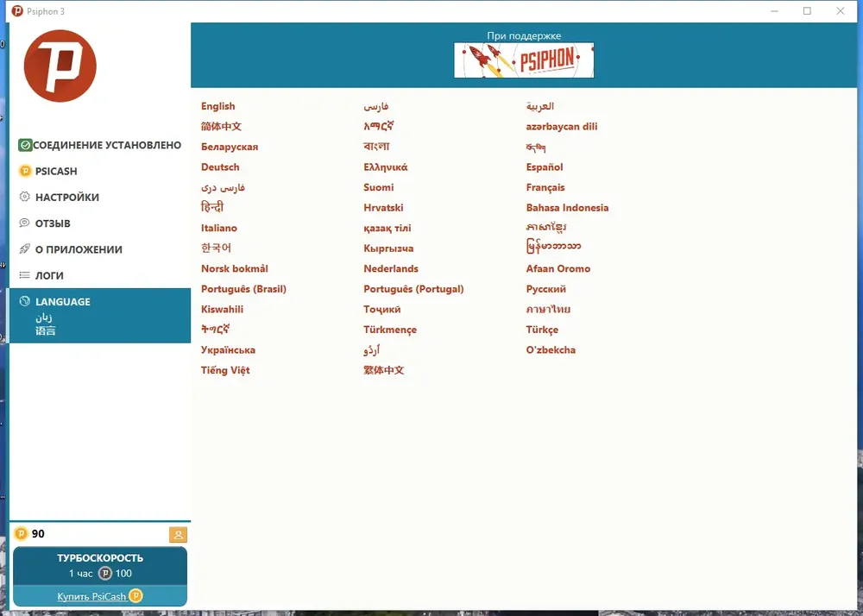
Task: Choose Italiano language
Action: (219, 229)
